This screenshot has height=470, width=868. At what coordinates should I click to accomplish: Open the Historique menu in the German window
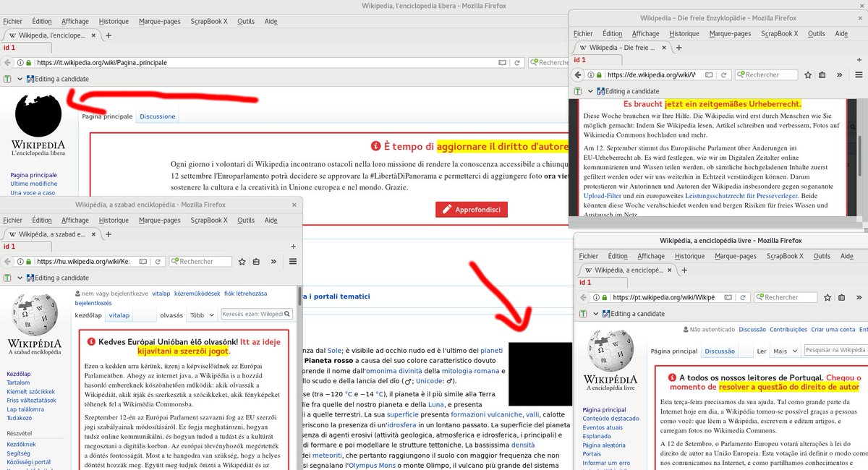[684, 33]
